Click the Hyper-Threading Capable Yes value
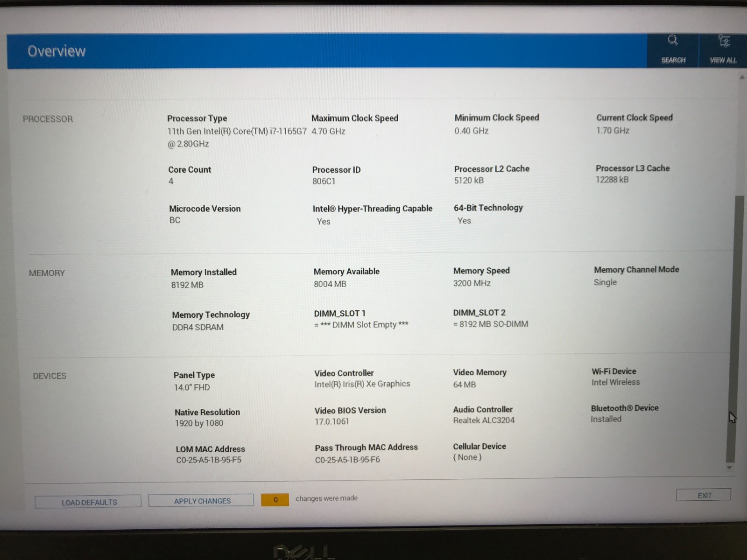Image resolution: width=747 pixels, height=560 pixels. 324,221
